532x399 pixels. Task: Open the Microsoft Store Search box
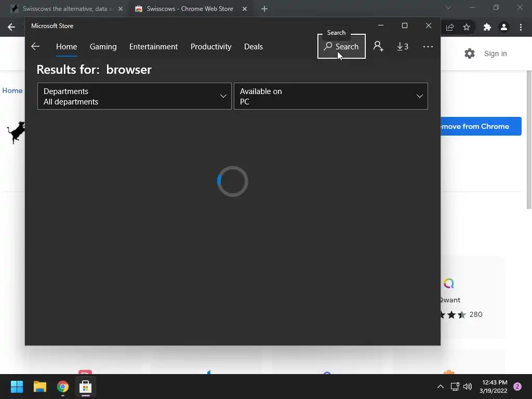[x=341, y=46]
